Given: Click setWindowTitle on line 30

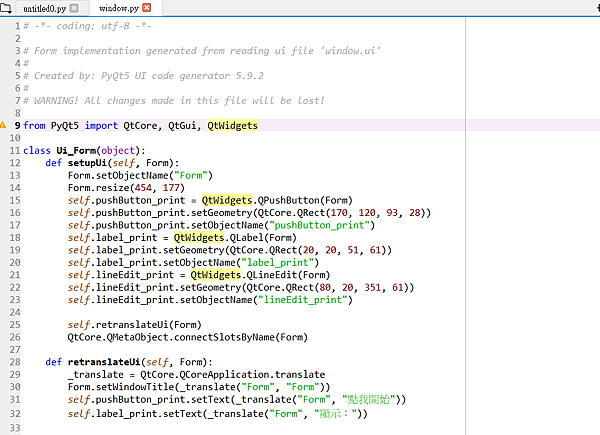Looking at the screenshot, I should point(135,387).
